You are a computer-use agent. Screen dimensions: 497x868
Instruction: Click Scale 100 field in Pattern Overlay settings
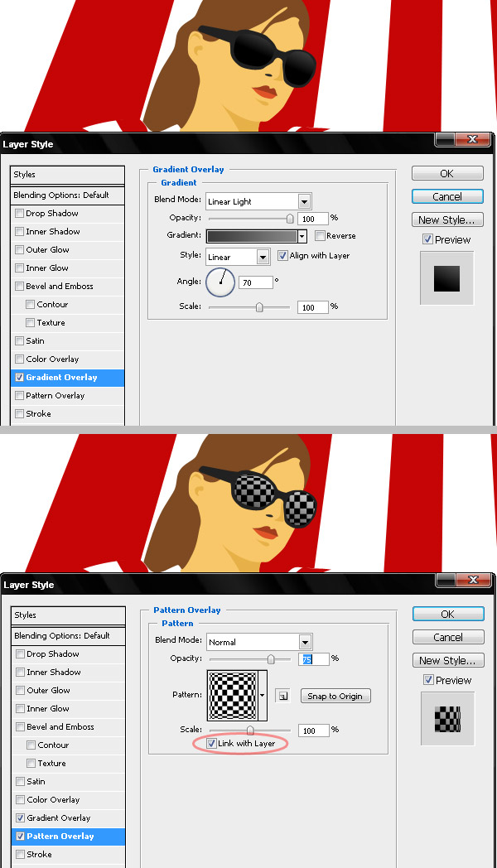coord(314,731)
